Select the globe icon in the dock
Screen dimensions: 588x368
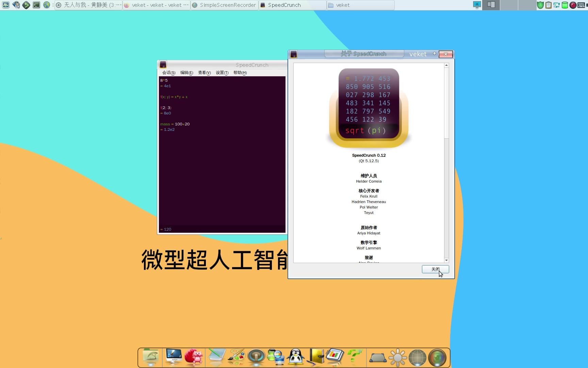click(x=418, y=357)
